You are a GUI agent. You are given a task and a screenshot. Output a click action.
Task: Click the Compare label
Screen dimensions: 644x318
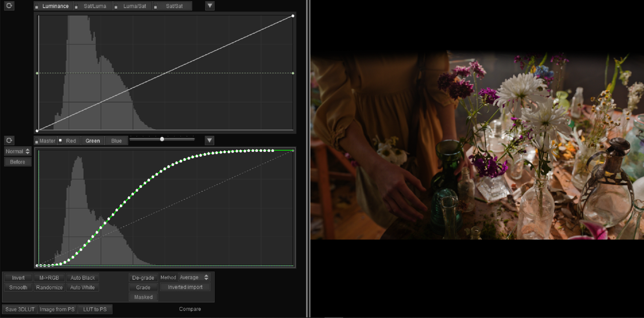click(190, 309)
